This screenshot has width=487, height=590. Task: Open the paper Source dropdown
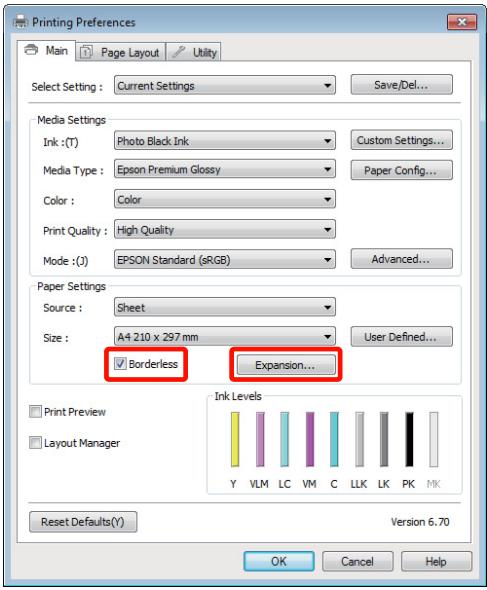click(x=225, y=307)
